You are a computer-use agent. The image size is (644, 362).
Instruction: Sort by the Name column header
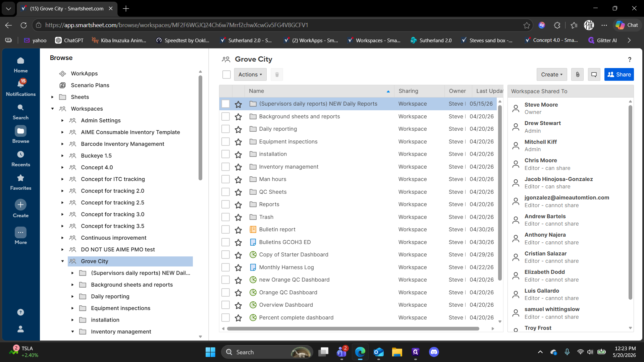pyautogui.click(x=319, y=91)
